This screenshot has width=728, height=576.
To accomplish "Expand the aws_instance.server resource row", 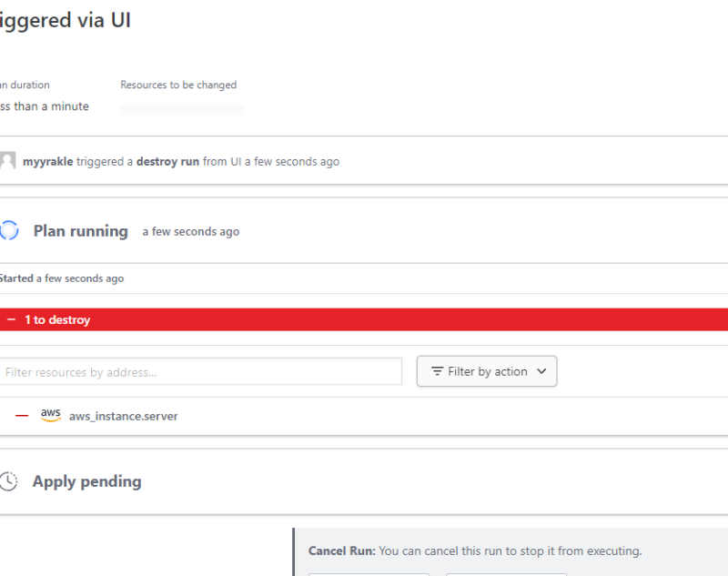I will [x=124, y=417].
